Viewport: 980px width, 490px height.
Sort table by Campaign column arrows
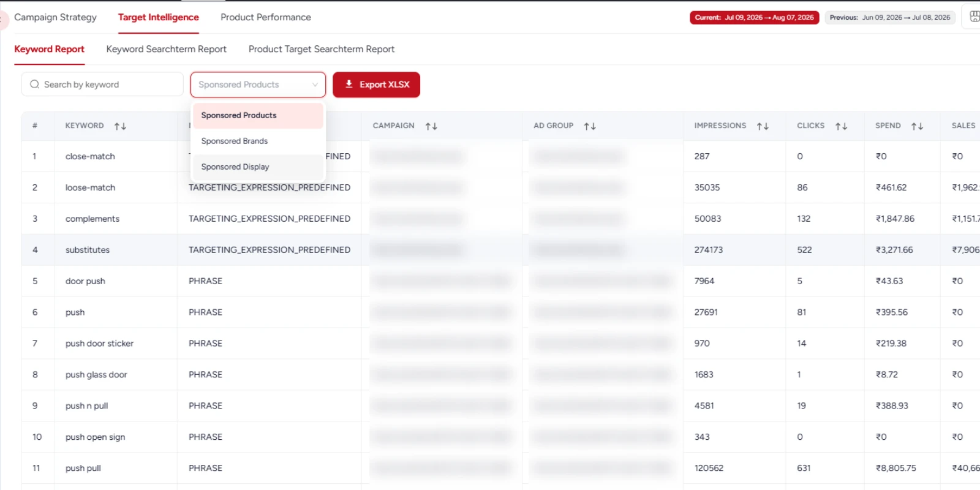pos(431,126)
